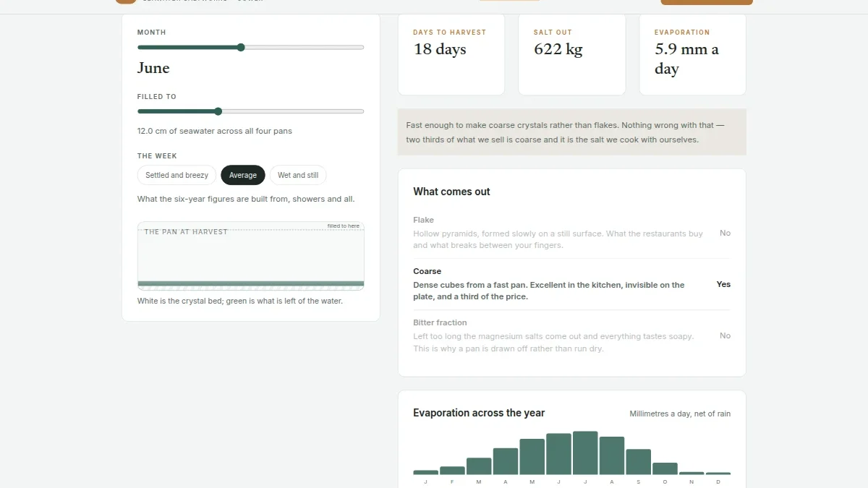Click the 'No' value in Bitter fraction row

725,335
